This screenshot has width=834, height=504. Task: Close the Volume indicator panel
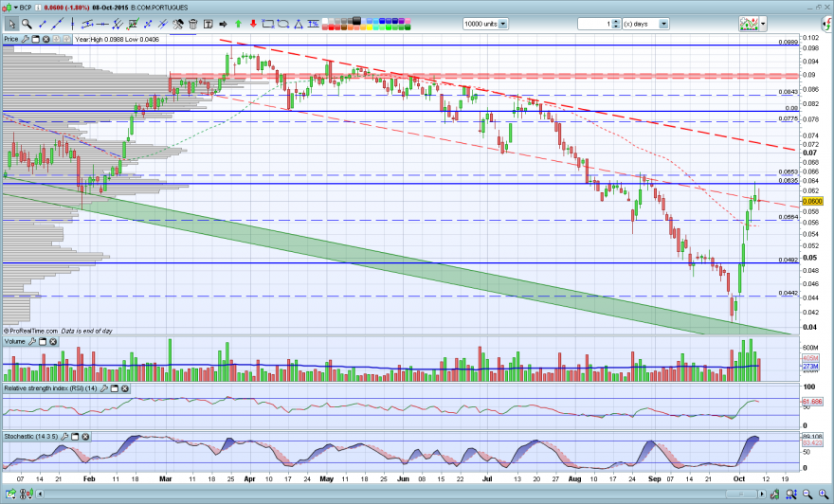coord(53,341)
